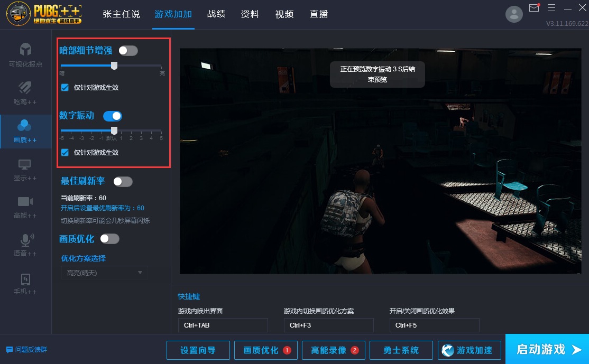This screenshot has height=364, width=589.
Task: Close the PUBG++ window
Action: tap(583, 7)
